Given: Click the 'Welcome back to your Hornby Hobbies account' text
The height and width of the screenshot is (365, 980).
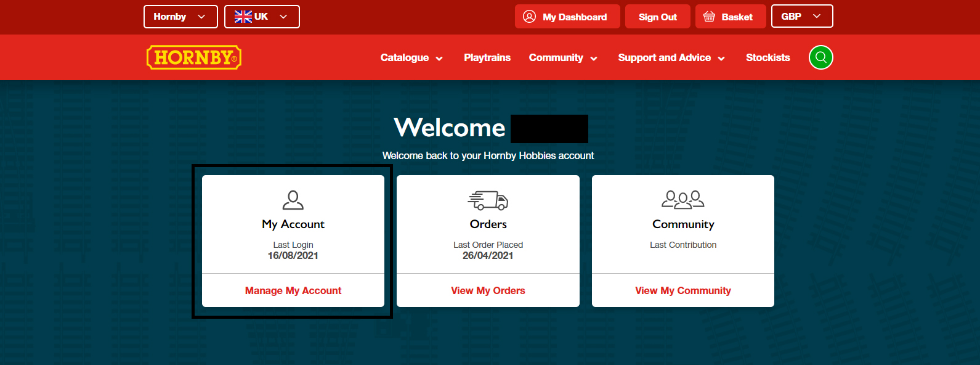Looking at the screenshot, I should [x=488, y=155].
